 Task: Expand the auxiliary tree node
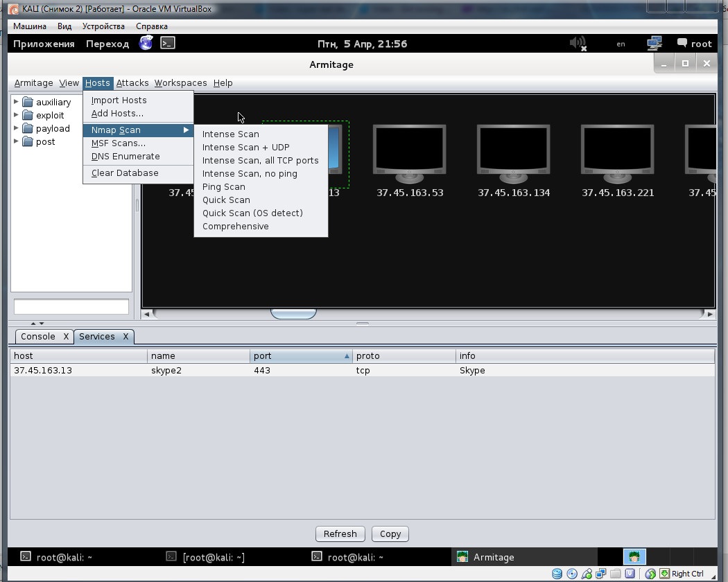coord(16,101)
